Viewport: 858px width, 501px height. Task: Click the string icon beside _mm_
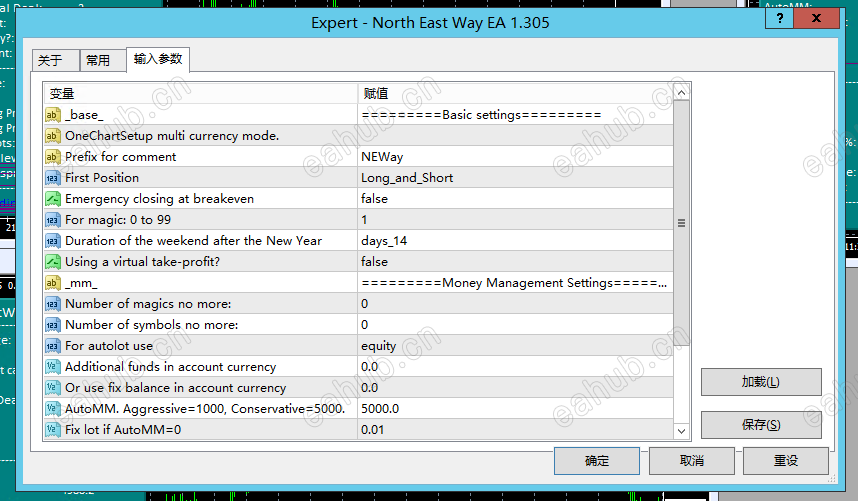[53, 283]
